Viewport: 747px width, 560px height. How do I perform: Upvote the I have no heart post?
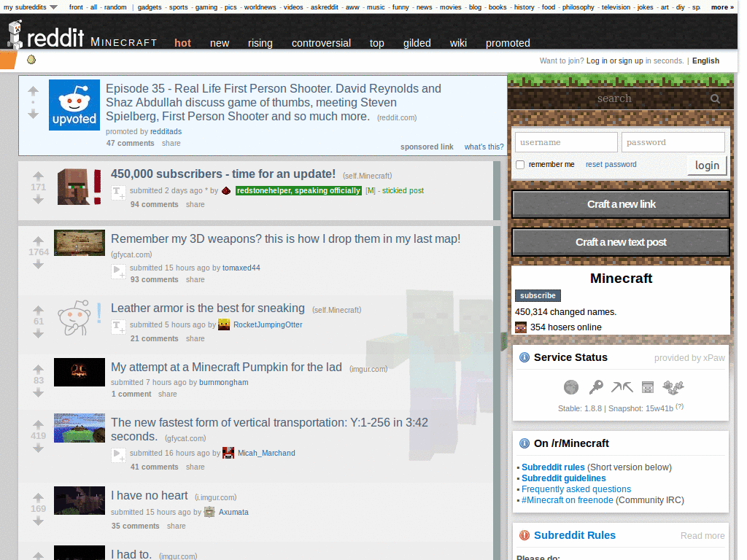click(38, 497)
